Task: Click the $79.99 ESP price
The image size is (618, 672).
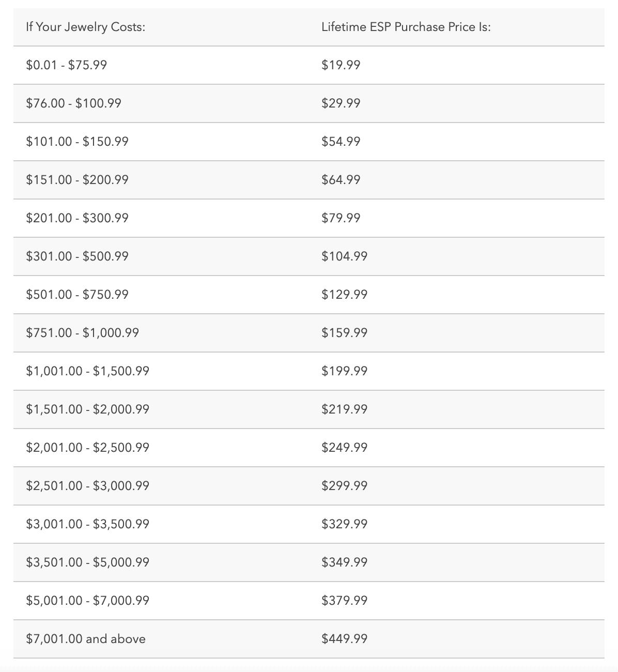Action: point(341,218)
